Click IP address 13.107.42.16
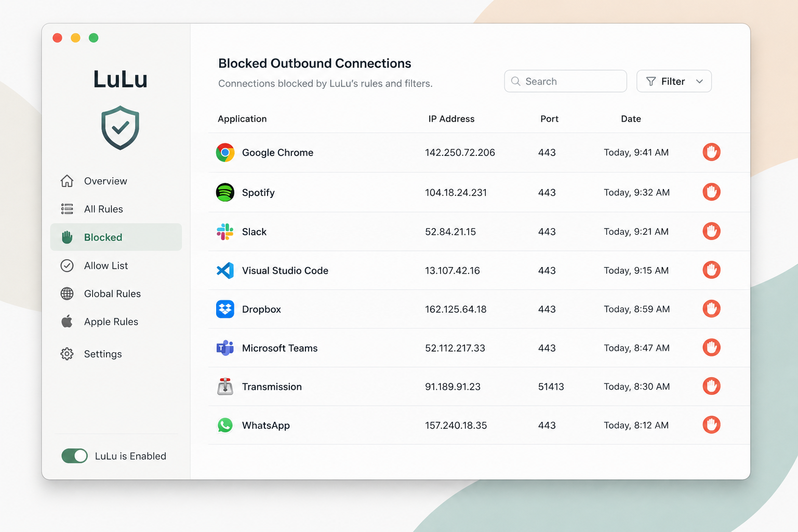 [x=453, y=271]
